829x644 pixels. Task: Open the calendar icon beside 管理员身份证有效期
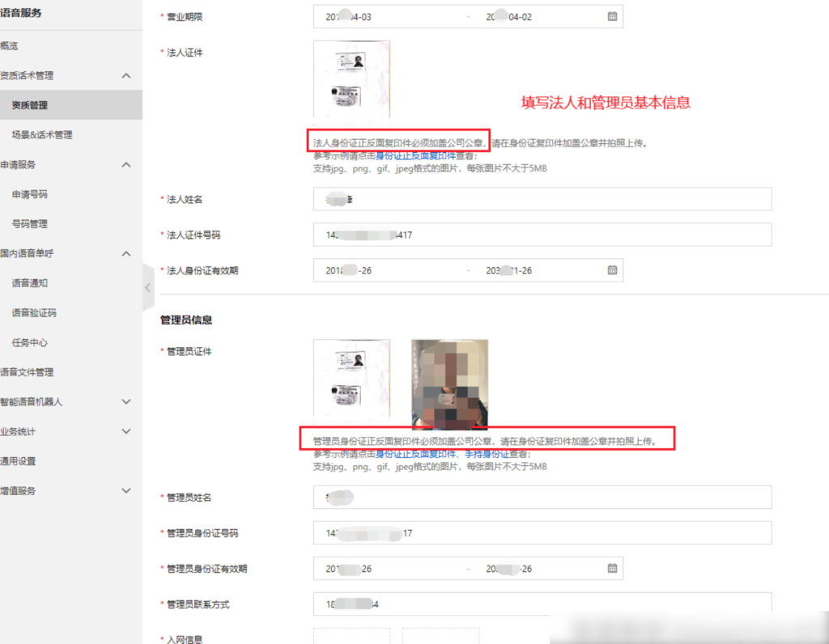(611, 568)
